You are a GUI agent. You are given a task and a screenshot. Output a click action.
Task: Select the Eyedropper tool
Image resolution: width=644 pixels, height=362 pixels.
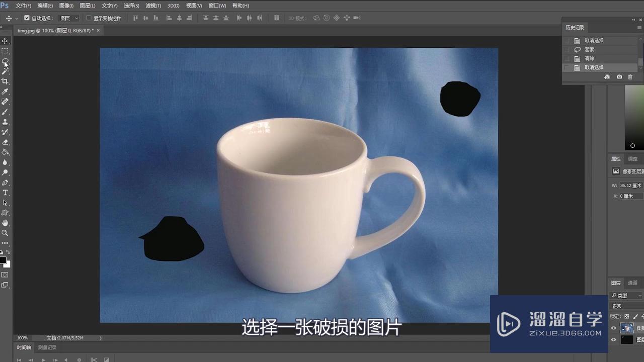pos(5,92)
